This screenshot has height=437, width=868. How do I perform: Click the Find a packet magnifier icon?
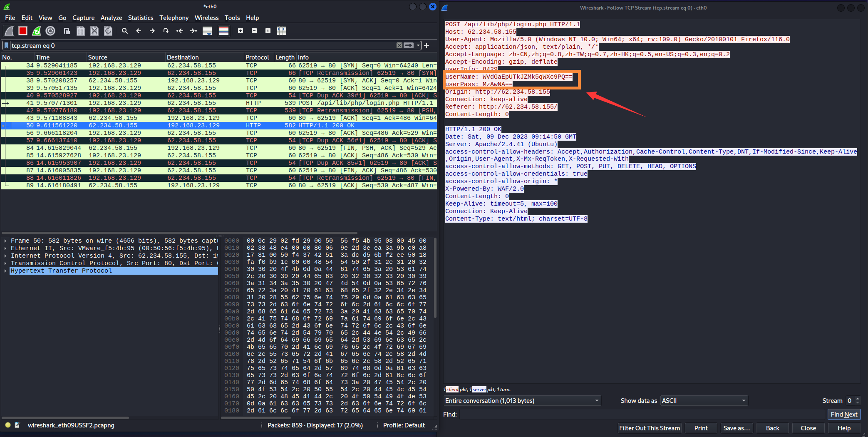124,31
